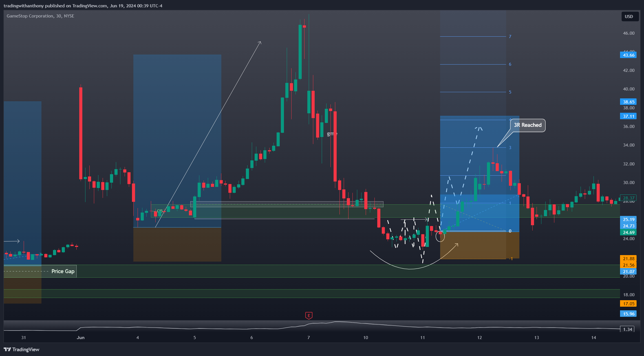Click the 32.00 price axis value

click(x=628, y=164)
